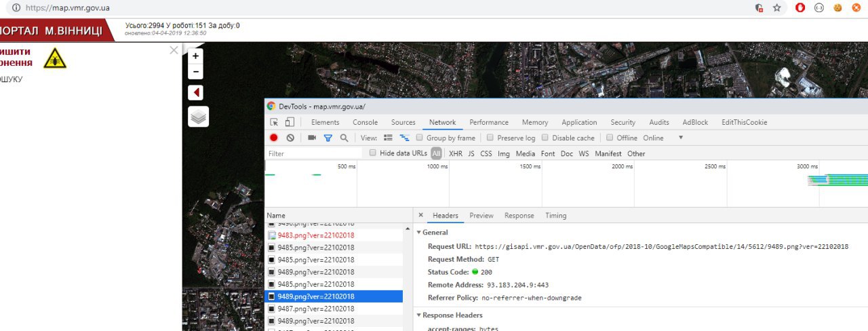Close the request details pane X

420,215
